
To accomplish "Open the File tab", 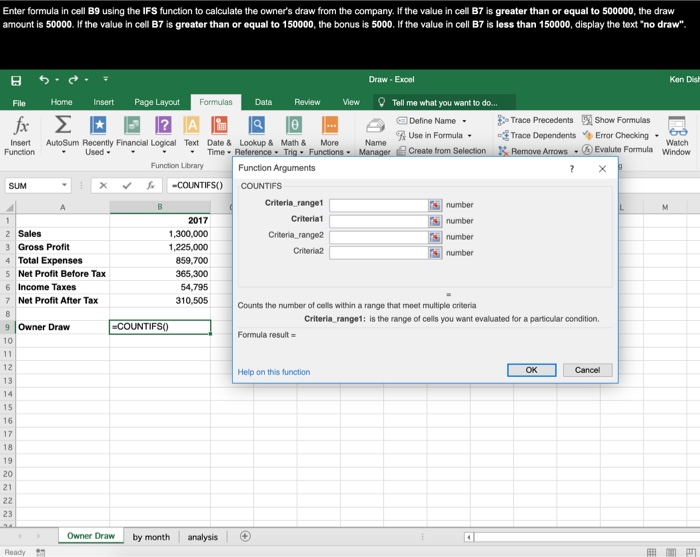I will tap(19, 103).
